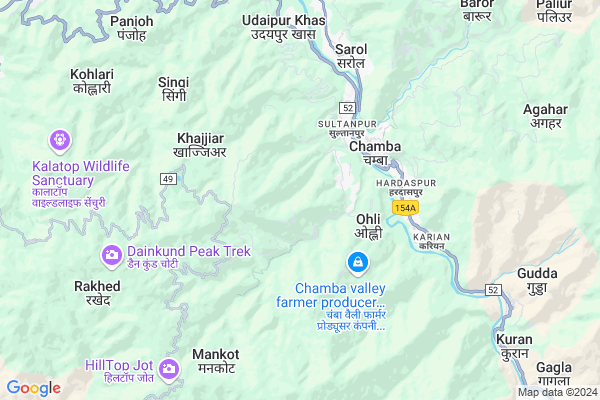Click the 154A yellow highway shield
This screenshot has height=400, width=600.
pyautogui.click(x=405, y=208)
